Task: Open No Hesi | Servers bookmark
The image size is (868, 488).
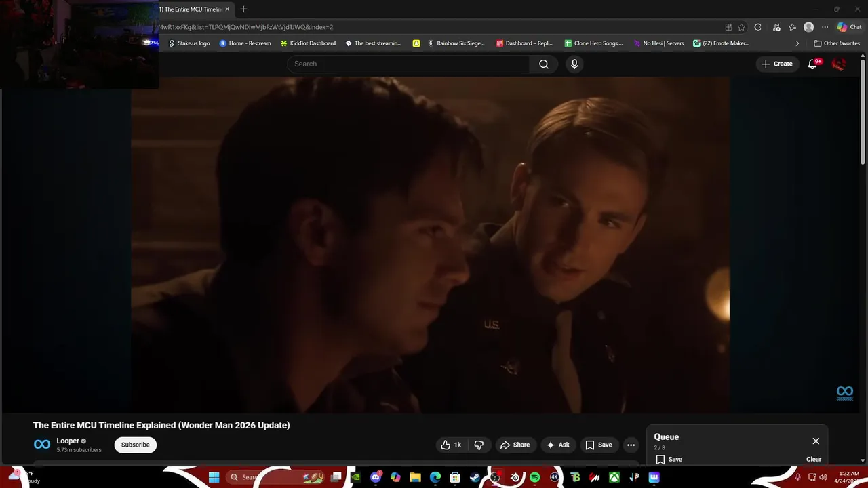Action: pyautogui.click(x=658, y=43)
